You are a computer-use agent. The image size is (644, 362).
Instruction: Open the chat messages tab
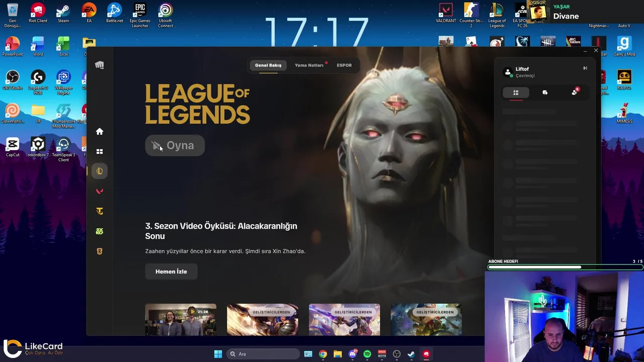545,93
